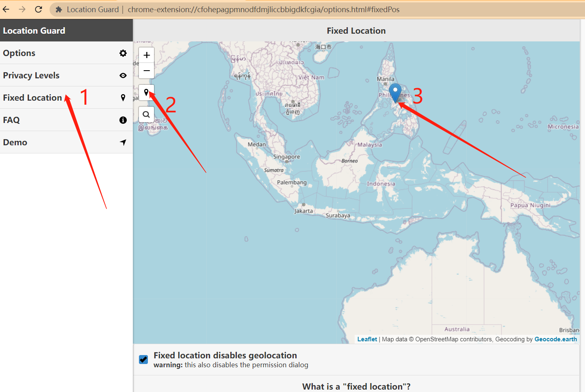Open the map search magnifier tool
Screen dimensions: 585x392
point(146,114)
